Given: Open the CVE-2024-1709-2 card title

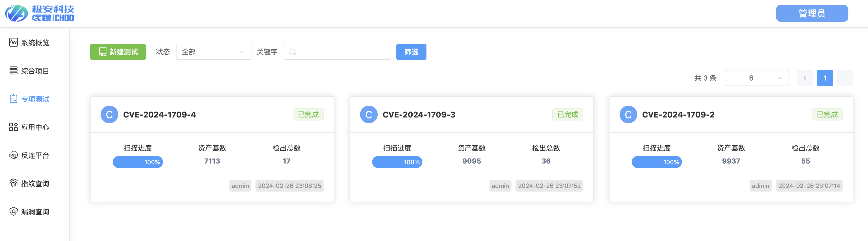Looking at the screenshot, I should point(678,115).
